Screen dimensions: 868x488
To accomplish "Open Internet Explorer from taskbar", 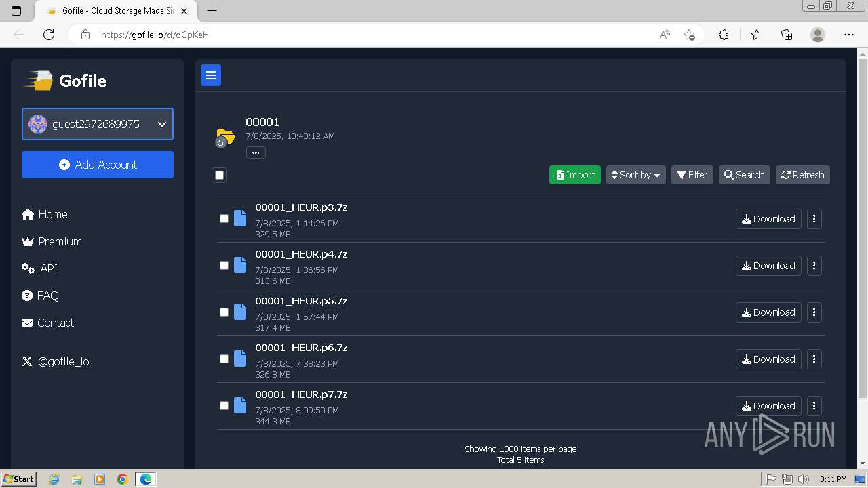I will pos(54,479).
